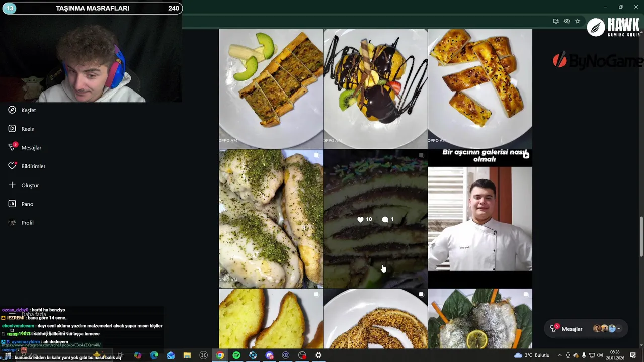Open the pide with avocado slices post
Image resolution: width=644 pixels, height=362 pixels.
(x=271, y=88)
